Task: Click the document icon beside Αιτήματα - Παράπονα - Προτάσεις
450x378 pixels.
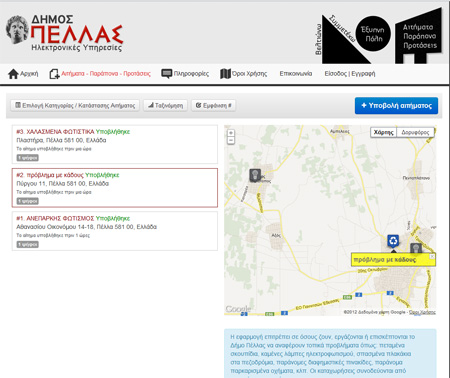Action: click(54, 74)
